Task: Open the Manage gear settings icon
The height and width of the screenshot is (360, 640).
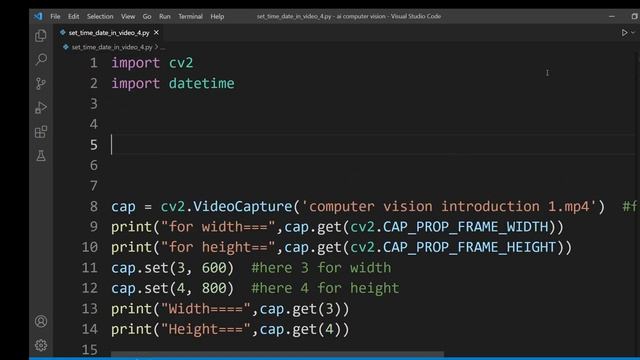Action: [41, 345]
